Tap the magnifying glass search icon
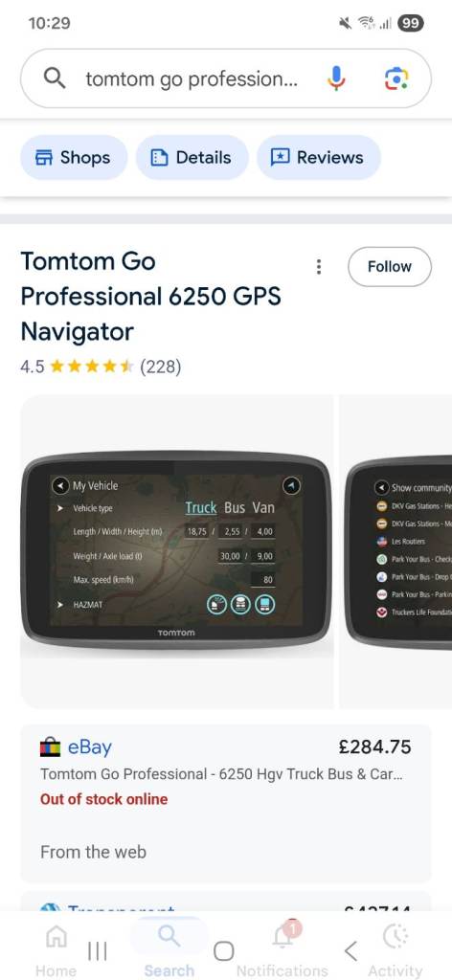Viewport: 452px width, 980px height. tap(55, 78)
